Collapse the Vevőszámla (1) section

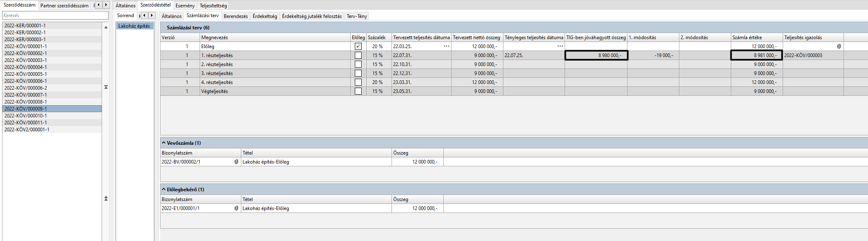164,143
